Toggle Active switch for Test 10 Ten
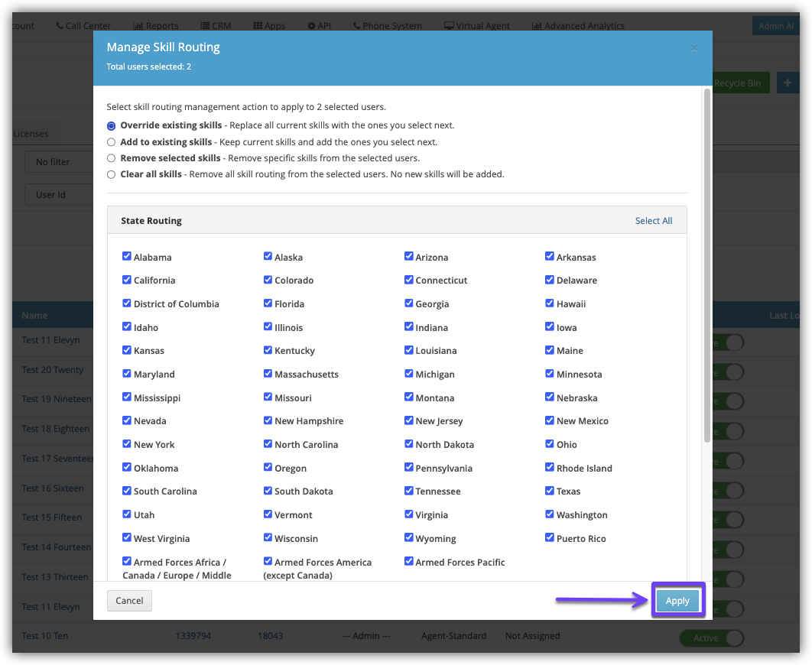 712,637
